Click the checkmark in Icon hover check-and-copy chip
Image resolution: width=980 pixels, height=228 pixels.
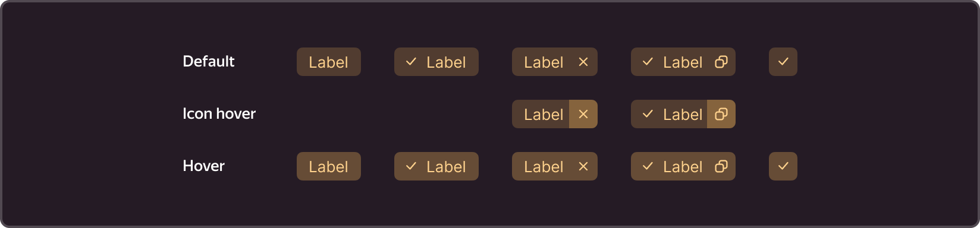[x=648, y=114]
